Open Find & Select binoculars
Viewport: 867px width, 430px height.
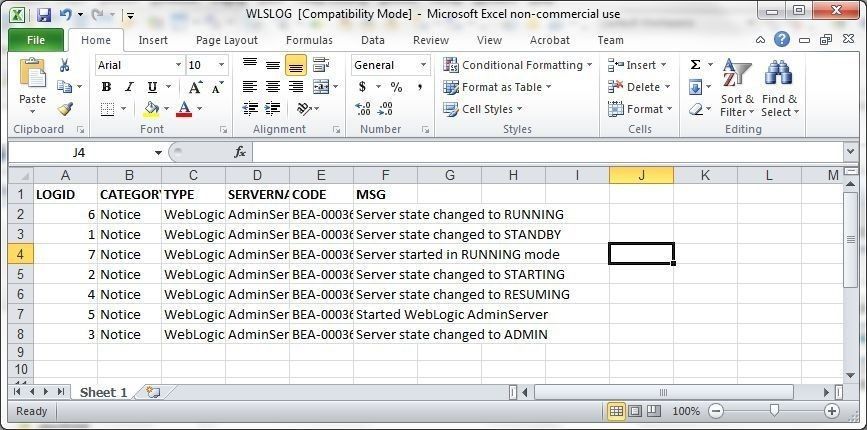[779, 88]
